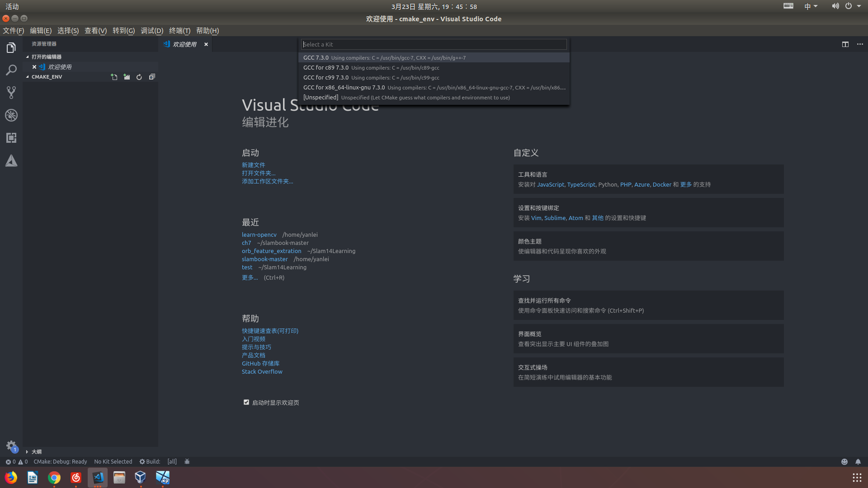Click errors and warnings status indicator
The width and height of the screenshot is (868, 488).
pyautogui.click(x=17, y=461)
